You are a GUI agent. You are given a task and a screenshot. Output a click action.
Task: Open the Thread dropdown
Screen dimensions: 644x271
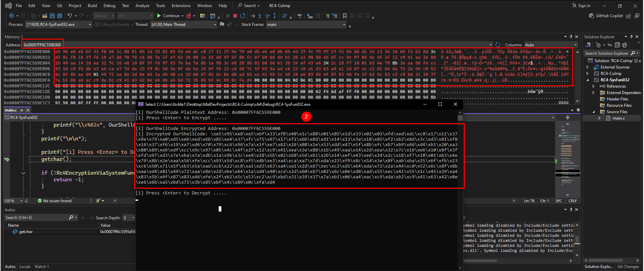point(184,25)
